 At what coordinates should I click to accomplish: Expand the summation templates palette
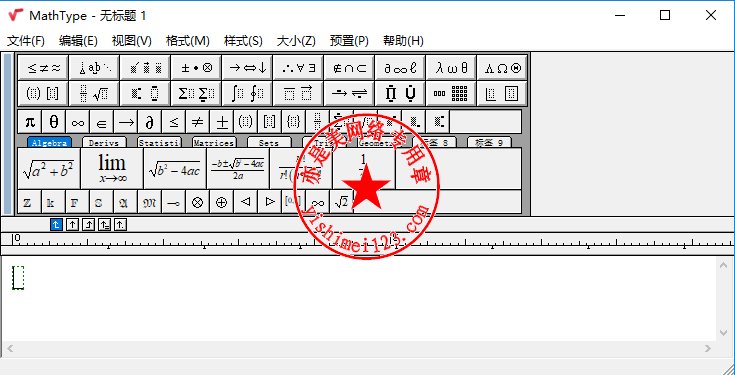(x=196, y=94)
